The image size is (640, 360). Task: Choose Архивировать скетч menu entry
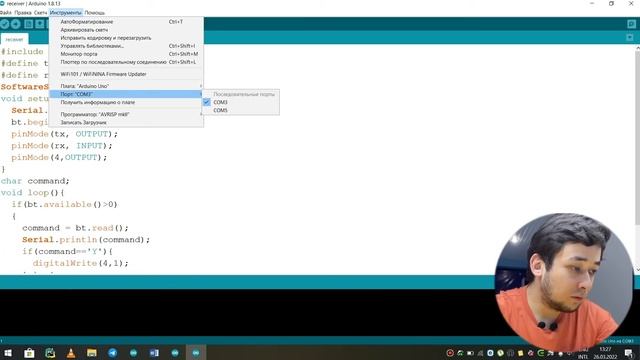pyautogui.click(x=126, y=30)
